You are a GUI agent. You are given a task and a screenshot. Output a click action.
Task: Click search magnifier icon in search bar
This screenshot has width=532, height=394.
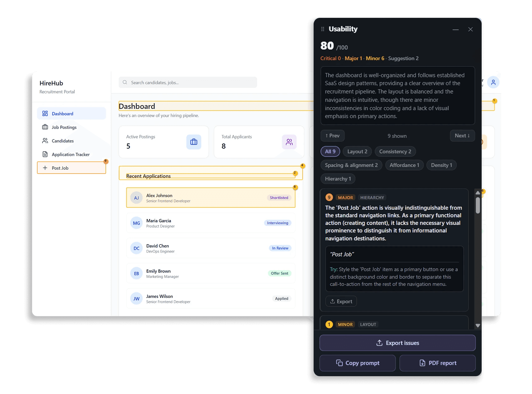click(125, 82)
